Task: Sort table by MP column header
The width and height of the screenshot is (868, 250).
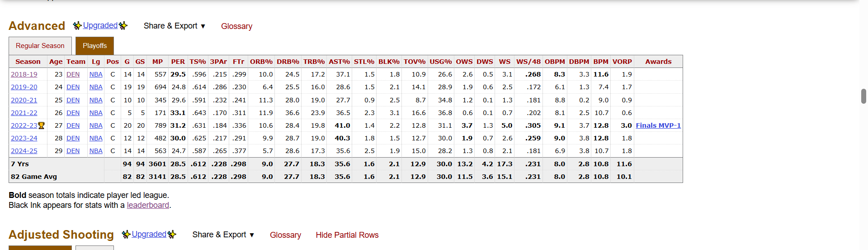Action: (x=157, y=62)
